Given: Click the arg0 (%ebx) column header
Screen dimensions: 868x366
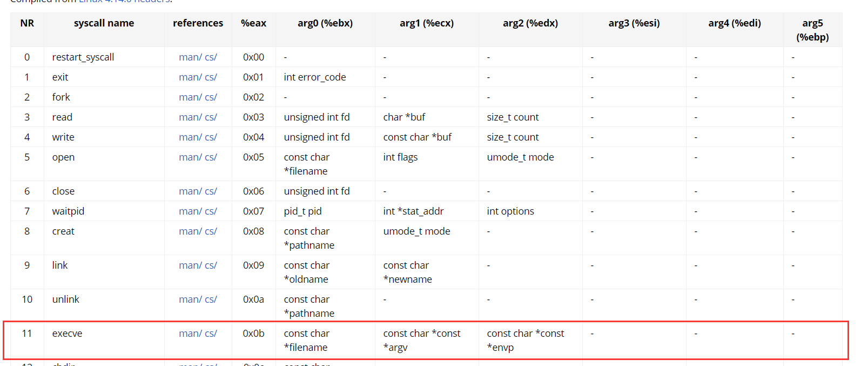Looking at the screenshot, I should tap(325, 23).
